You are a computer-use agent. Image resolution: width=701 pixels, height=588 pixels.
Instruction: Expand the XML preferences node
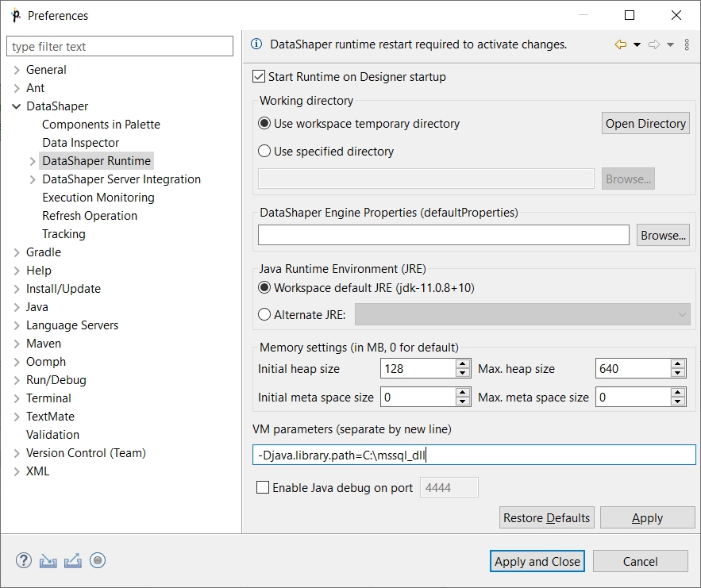pos(17,471)
